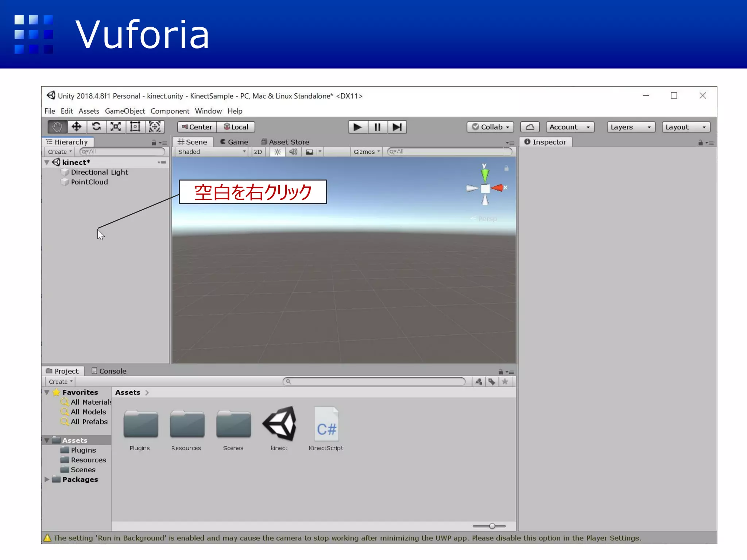This screenshot has height=560, width=747.
Task: Lock the Hierarchy panel
Action: pos(154,143)
